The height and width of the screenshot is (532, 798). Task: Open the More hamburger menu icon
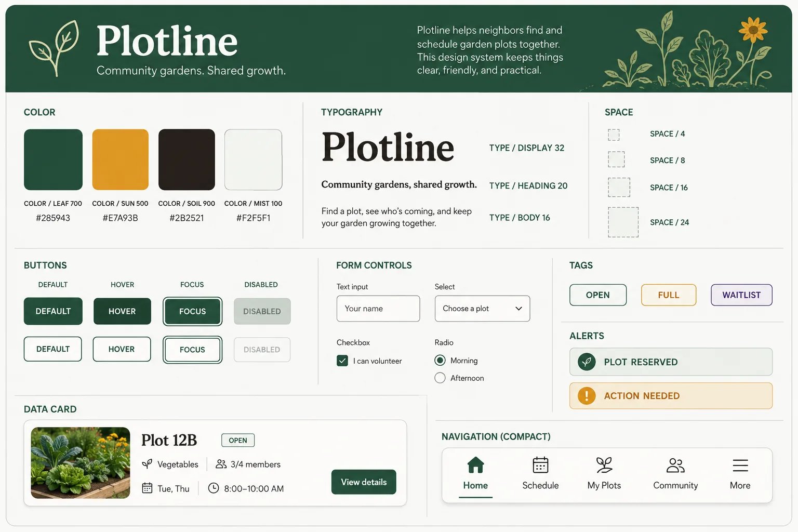click(740, 465)
